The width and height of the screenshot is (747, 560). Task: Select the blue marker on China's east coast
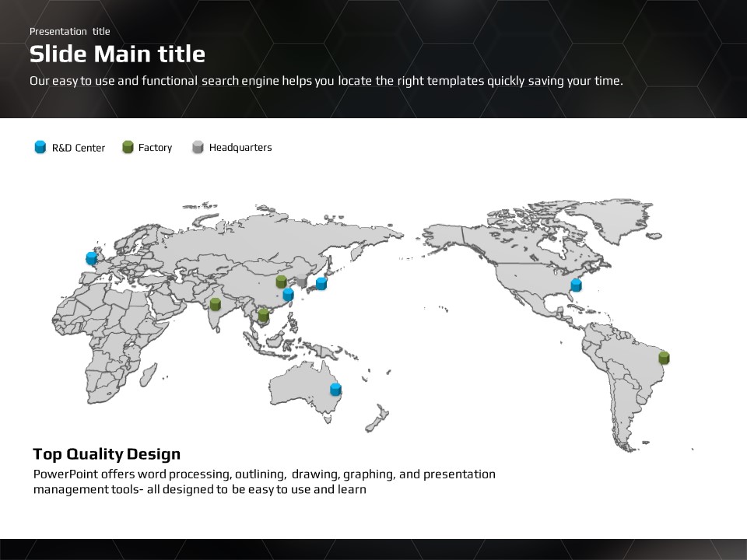click(x=289, y=295)
